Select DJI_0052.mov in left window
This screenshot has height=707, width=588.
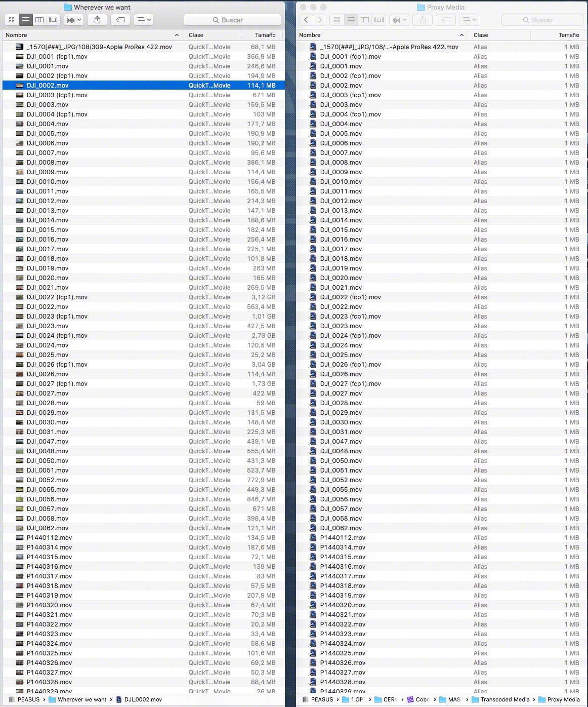[144, 480]
